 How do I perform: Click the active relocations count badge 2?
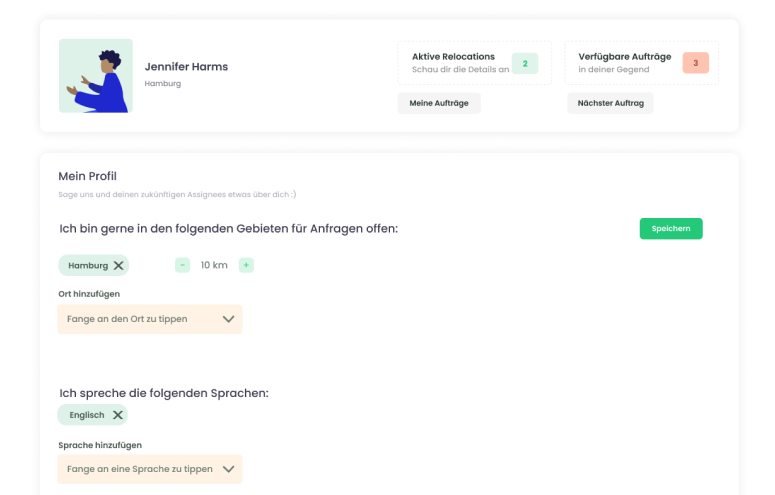pos(525,63)
